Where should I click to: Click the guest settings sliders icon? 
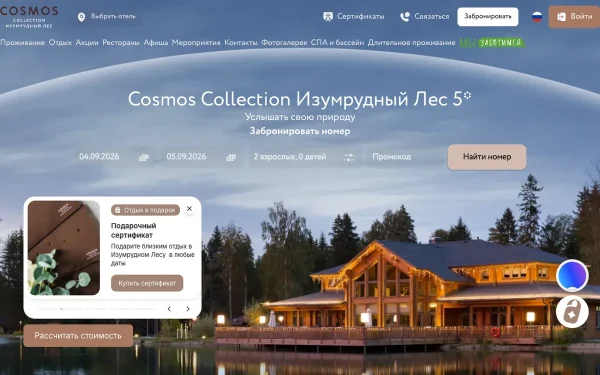pyautogui.click(x=349, y=157)
